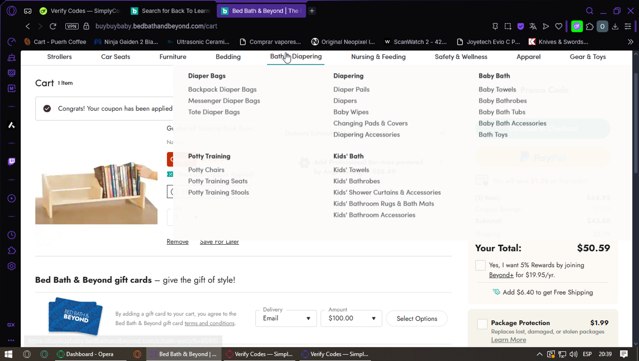Image resolution: width=639 pixels, height=361 pixels.
Task: Open the Car Seats category menu
Action: [115, 57]
